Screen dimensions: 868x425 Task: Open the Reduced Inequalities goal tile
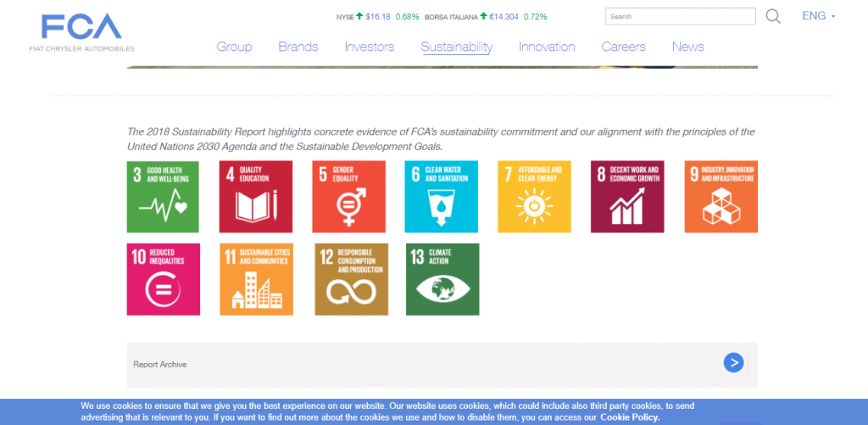(x=163, y=279)
